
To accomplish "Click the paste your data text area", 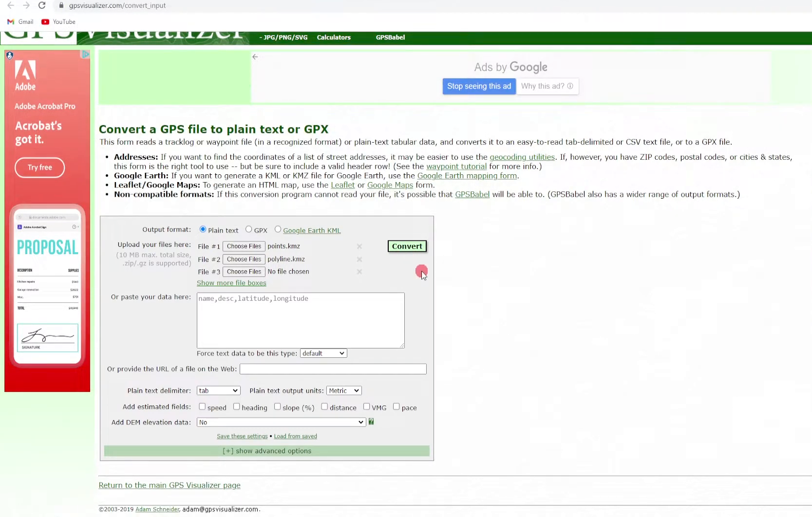I will click(301, 320).
